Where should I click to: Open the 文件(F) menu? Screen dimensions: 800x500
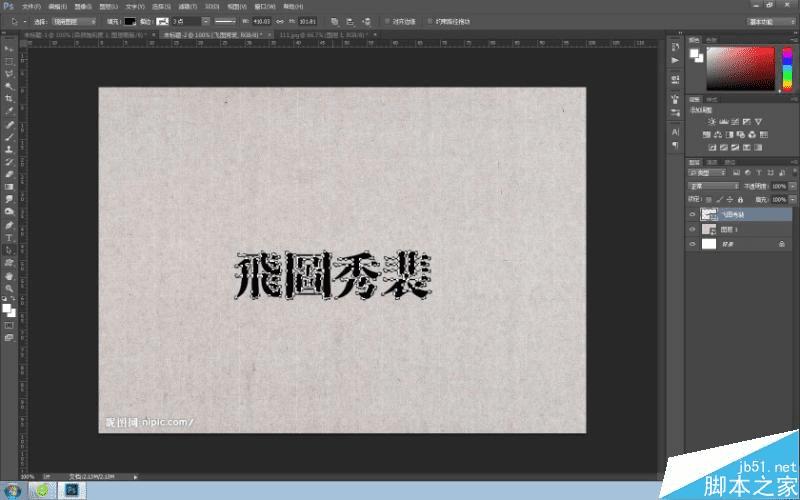point(31,7)
